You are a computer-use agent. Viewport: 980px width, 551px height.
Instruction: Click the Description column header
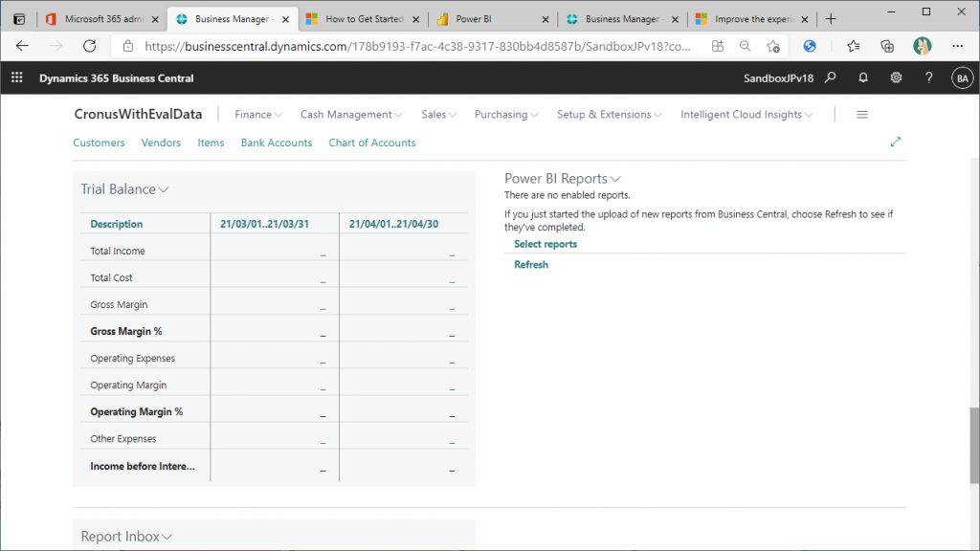[x=116, y=224]
